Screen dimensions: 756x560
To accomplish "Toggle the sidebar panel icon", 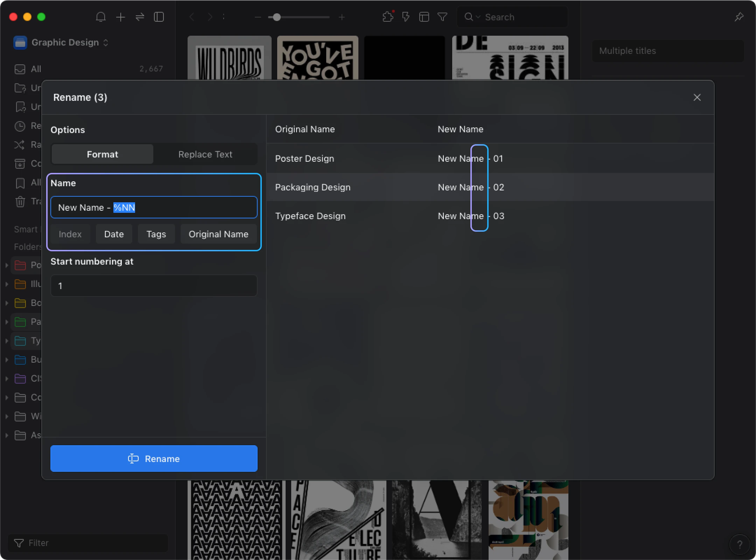I will 159,17.
